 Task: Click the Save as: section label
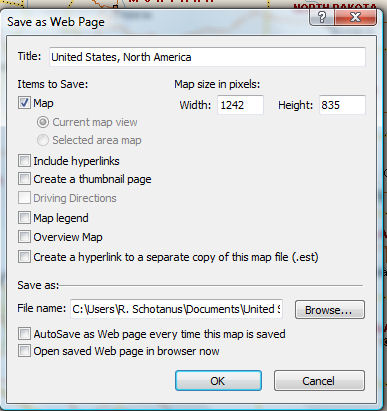tap(38, 285)
